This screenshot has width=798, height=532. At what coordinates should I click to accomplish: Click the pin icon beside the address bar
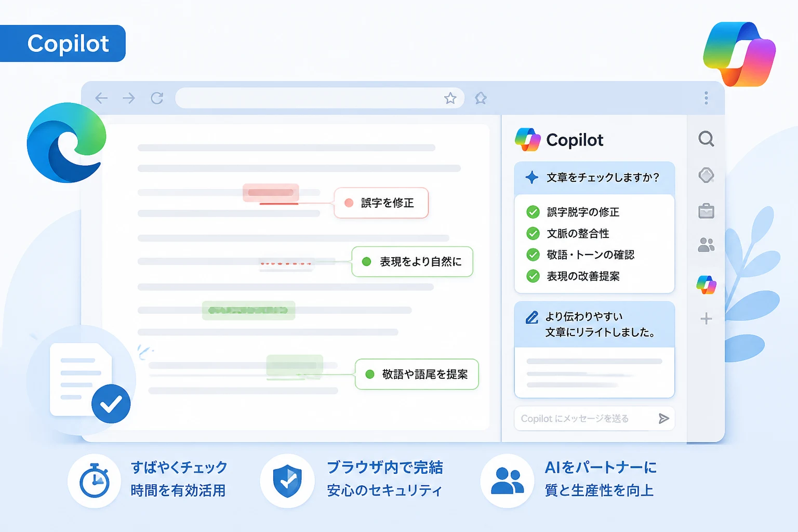click(481, 98)
